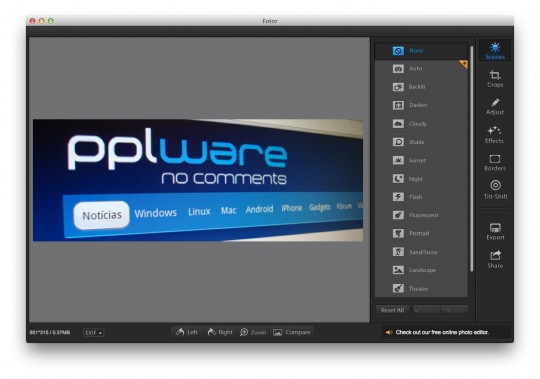
Task: Open the Tilt-Shift tool
Action: (x=495, y=190)
